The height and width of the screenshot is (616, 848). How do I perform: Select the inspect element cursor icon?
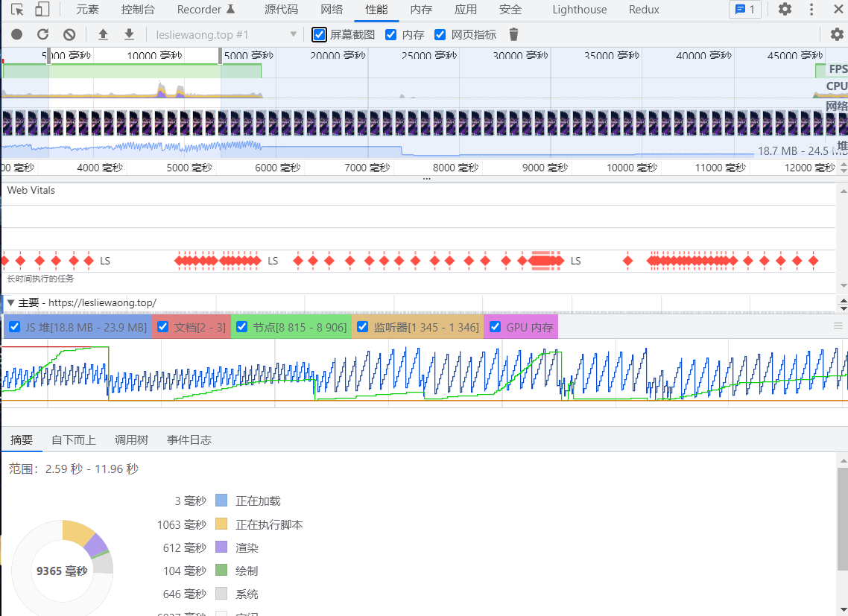18,10
